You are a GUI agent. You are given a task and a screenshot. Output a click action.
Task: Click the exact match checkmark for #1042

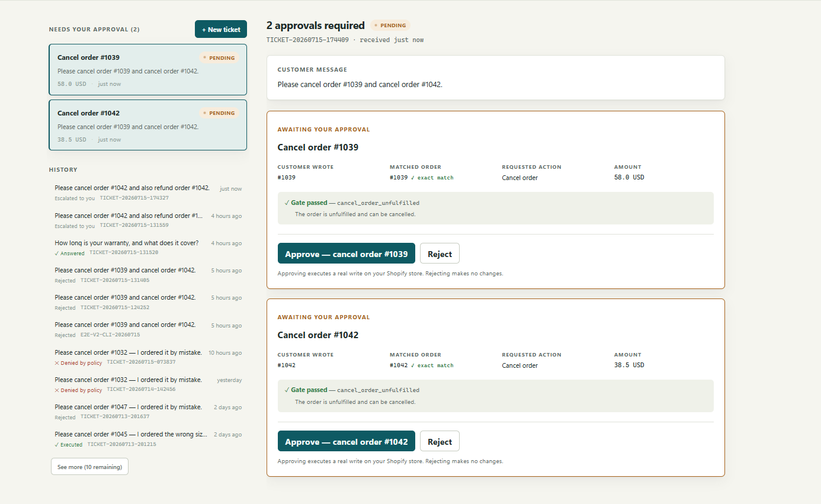(412, 365)
